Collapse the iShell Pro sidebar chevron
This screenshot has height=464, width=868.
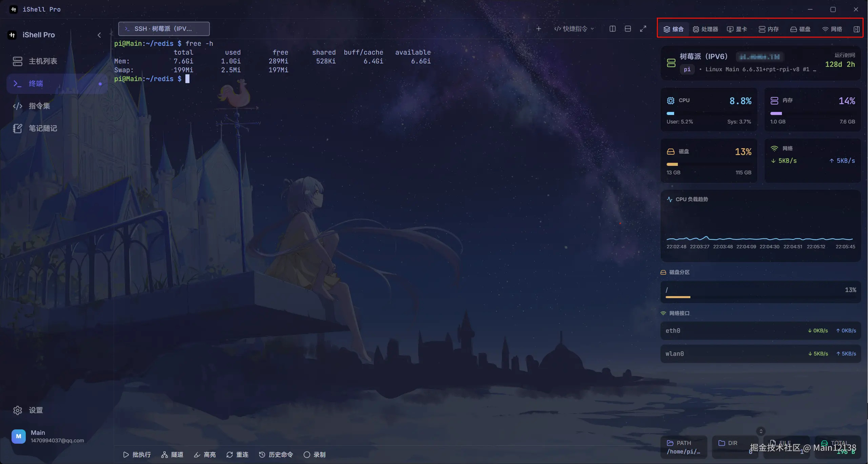click(x=99, y=35)
